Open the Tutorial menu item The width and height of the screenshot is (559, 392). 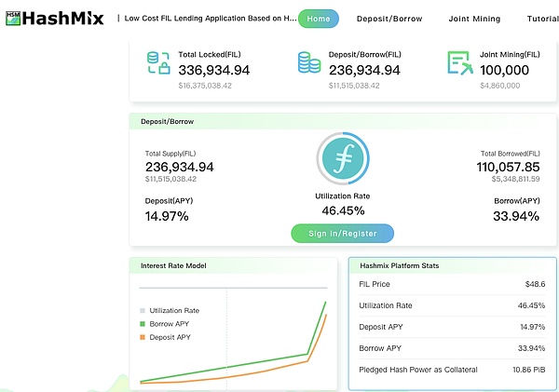tap(542, 19)
